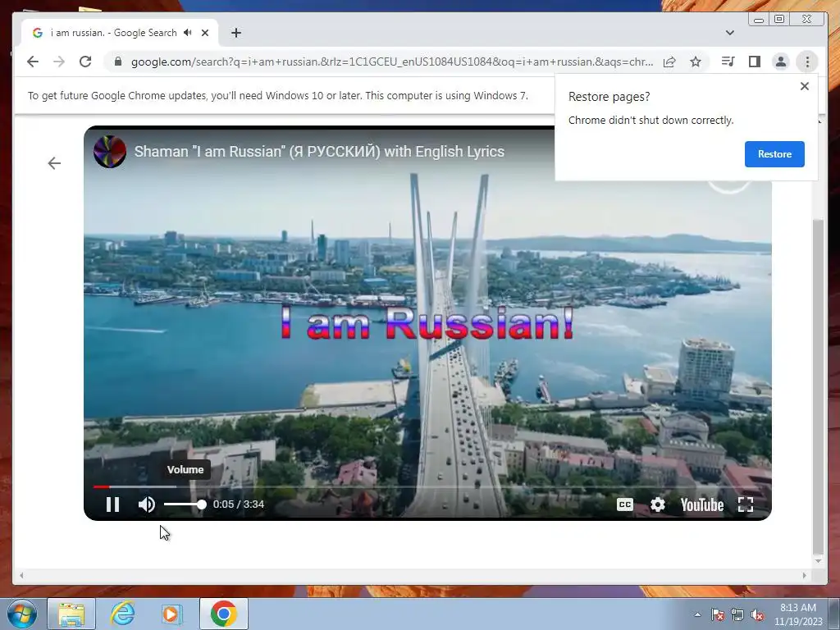The width and height of the screenshot is (840, 630).
Task: Open Windows Media Player from the taskbar
Action: 171,614
